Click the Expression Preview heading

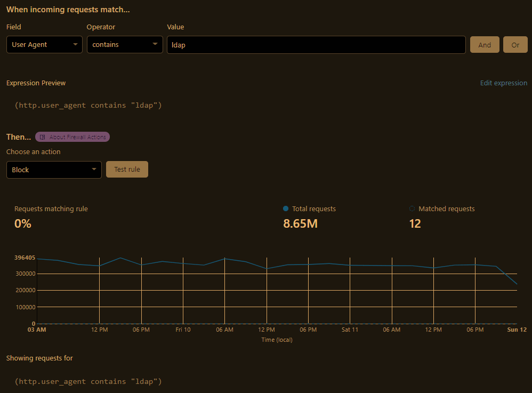(x=36, y=83)
